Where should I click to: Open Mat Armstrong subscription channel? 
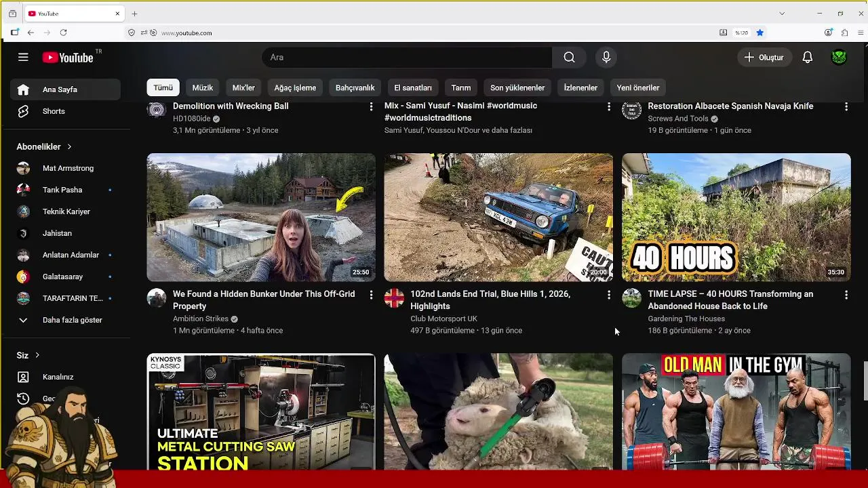65,168
